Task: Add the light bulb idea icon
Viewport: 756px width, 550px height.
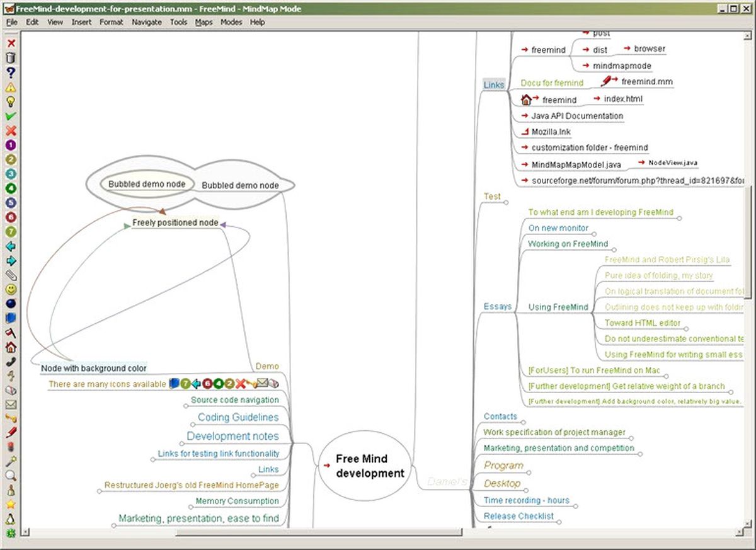Action: [x=11, y=101]
